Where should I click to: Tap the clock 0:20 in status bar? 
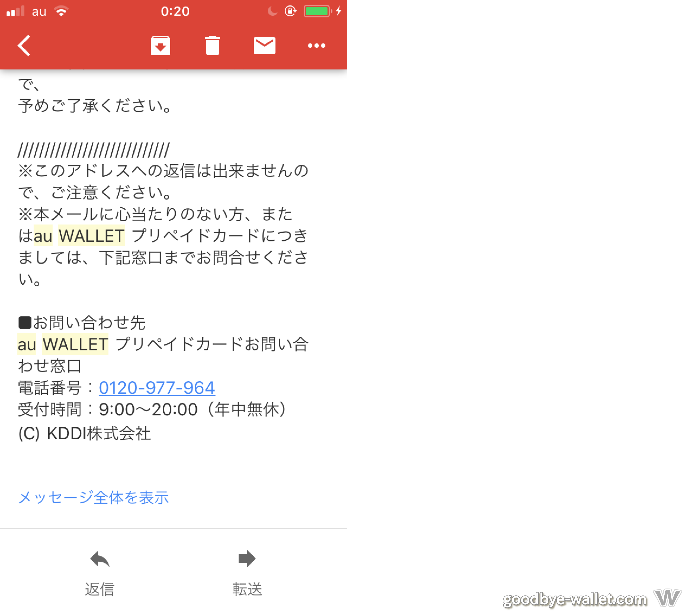pos(175,11)
